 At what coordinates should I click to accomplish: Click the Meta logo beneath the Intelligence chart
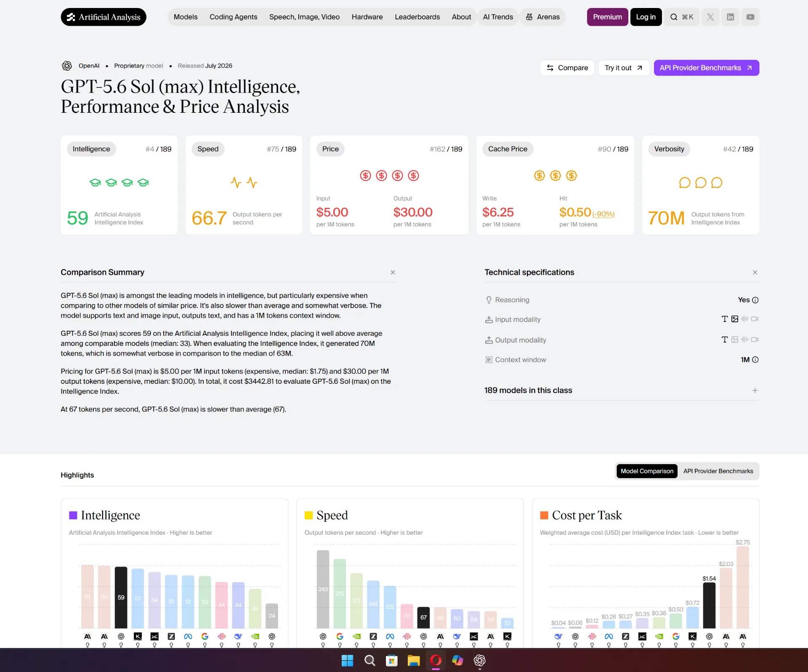(188, 636)
